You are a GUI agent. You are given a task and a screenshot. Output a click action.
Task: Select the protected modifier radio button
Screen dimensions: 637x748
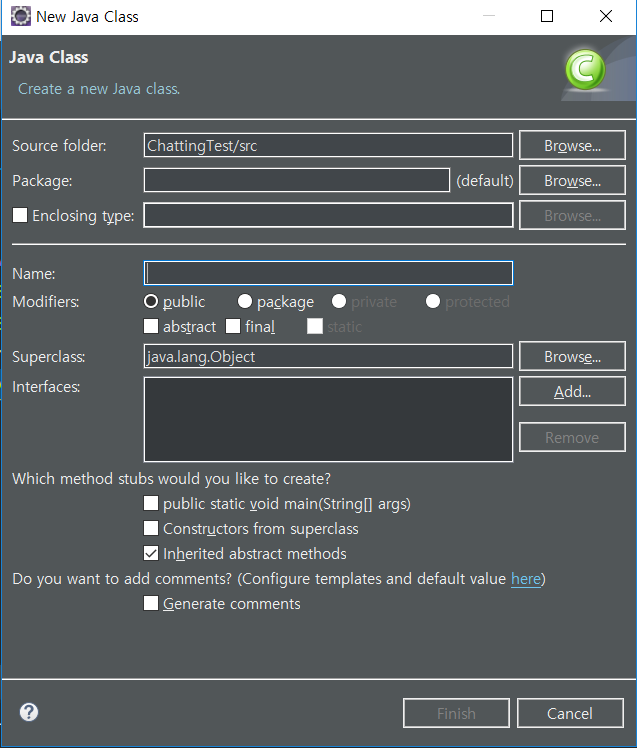click(x=433, y=301)
